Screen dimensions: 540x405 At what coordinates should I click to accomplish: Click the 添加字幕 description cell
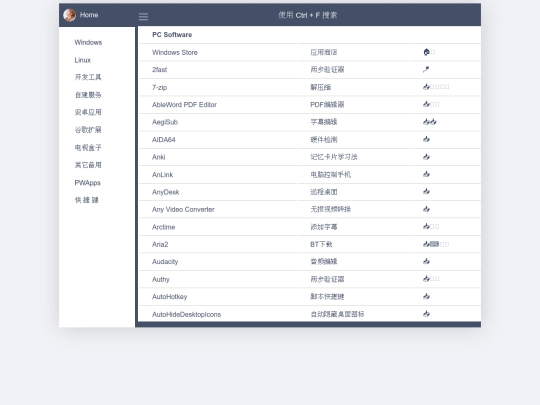[324, 227]
